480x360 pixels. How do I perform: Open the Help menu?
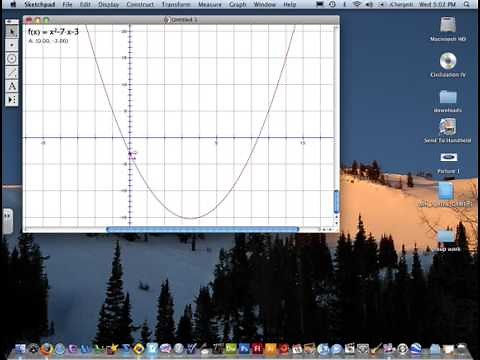point(290,4)
